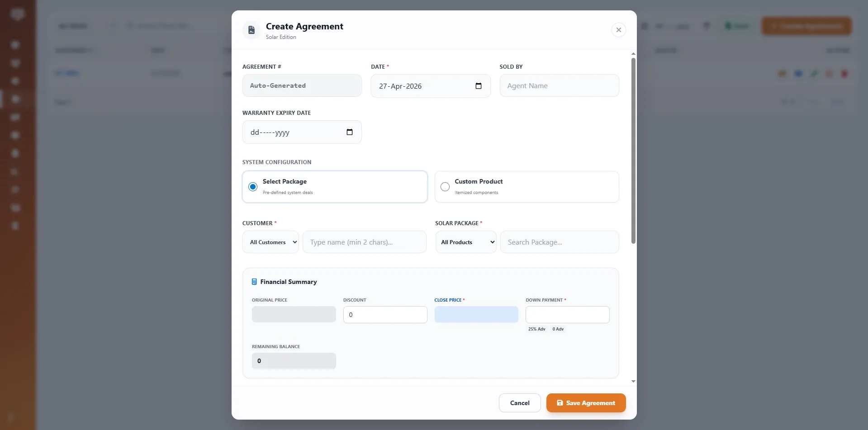Click the Cancel button
Viewport: 868px width, 430px height.
tap(520, 403)
